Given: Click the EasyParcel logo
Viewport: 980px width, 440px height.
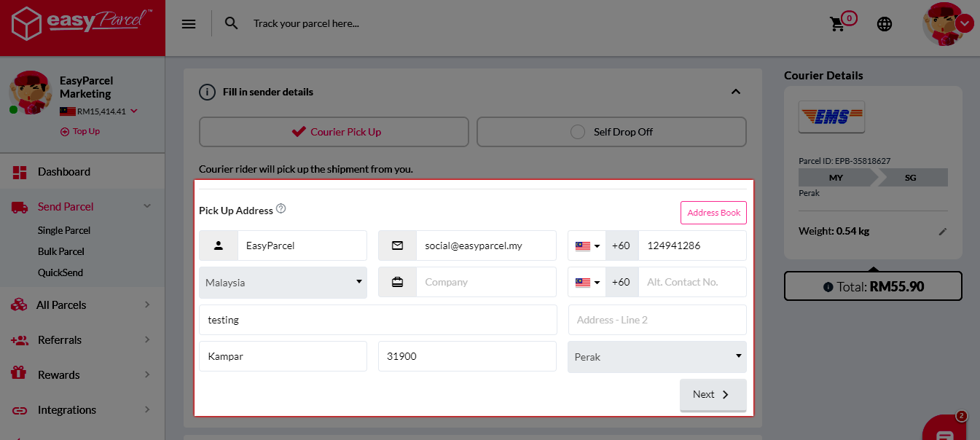Looking at the screenshot, I should [x=82, y=23].
